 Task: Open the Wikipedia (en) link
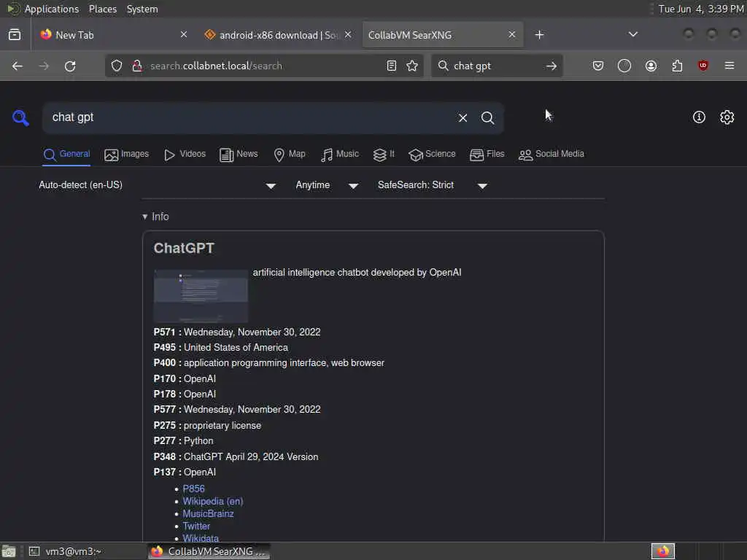tap(213, 502)
